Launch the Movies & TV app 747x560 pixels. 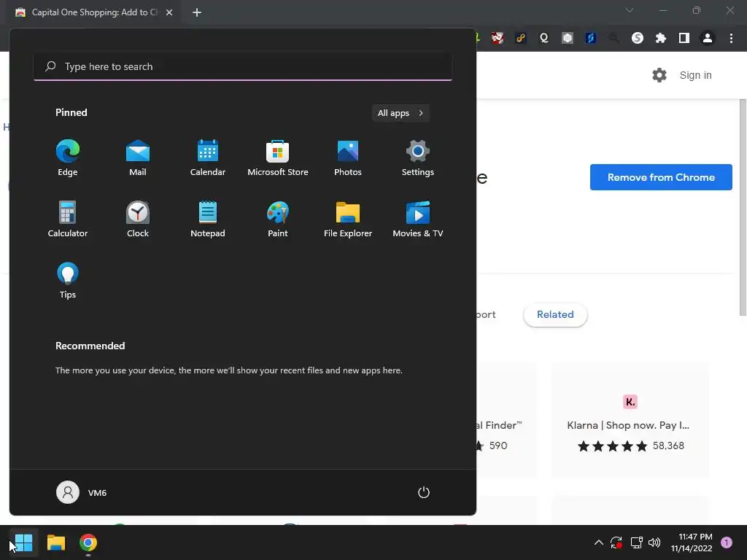click(418, 219)
